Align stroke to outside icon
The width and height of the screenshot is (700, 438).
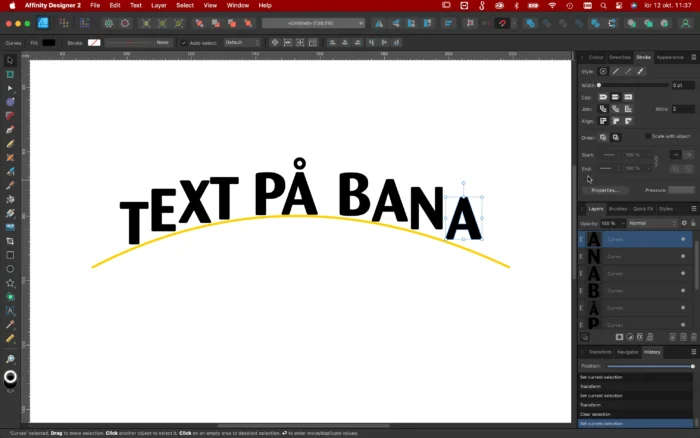coord(628,121)
